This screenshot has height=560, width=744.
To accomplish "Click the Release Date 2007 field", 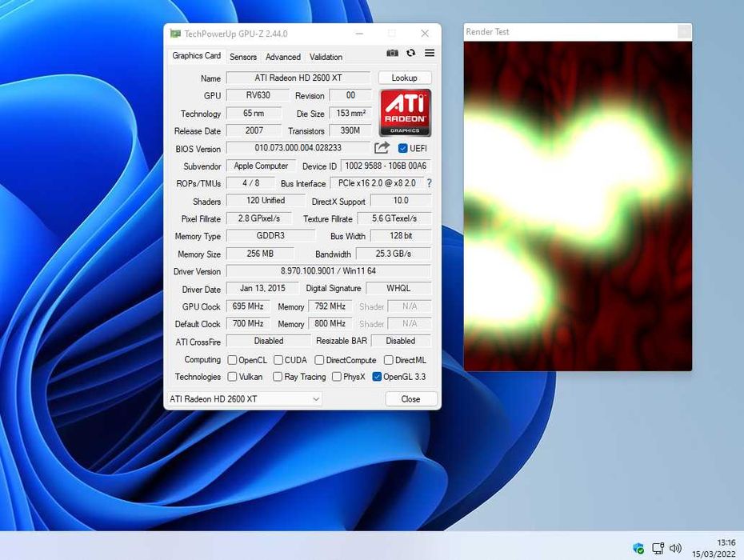I will pyautogui.click(x=254, y=130).
